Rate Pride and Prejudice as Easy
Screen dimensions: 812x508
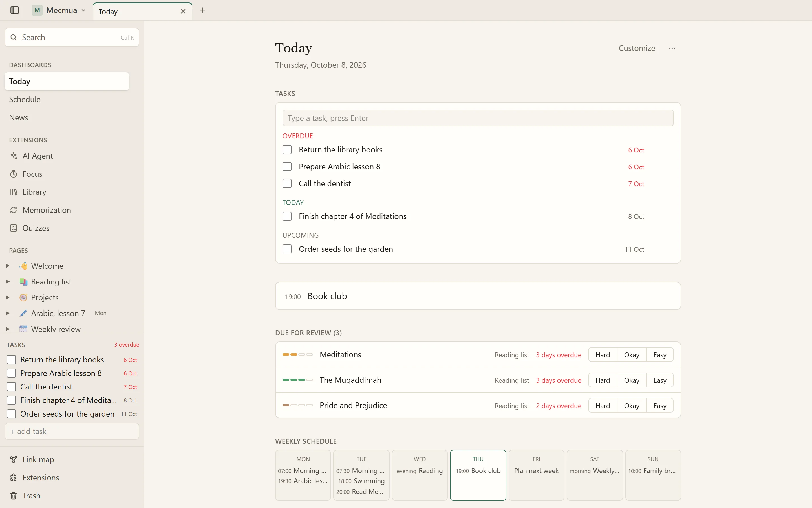point(660,406)
